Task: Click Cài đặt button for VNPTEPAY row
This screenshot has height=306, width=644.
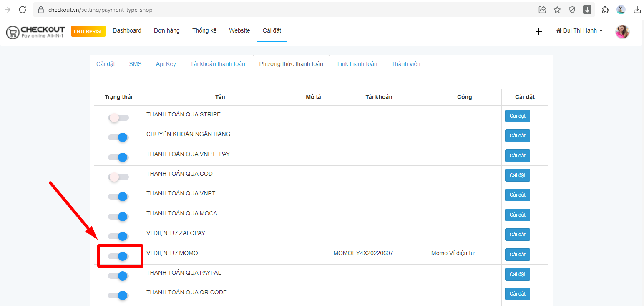Action: coord(518,156)
